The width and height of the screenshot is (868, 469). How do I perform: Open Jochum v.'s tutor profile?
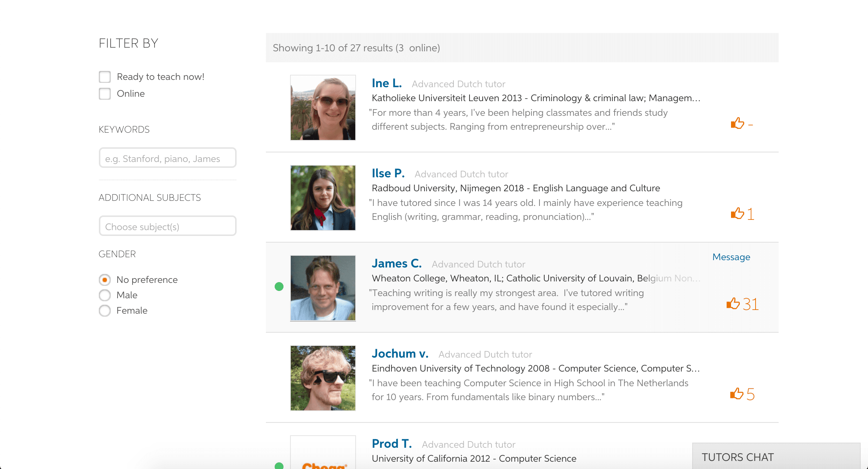(x=400, y=354)
